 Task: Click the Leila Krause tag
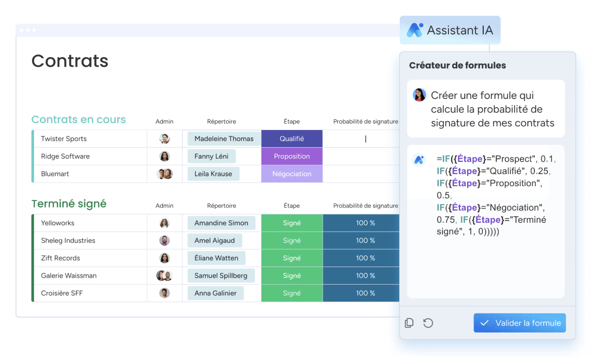pyautogui.click(x=214, y=174)
